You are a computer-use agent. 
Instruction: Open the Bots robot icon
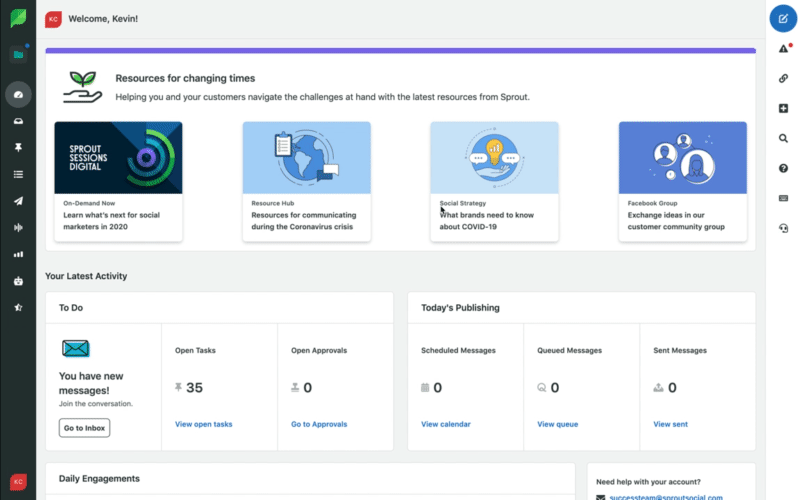(18, 281)
